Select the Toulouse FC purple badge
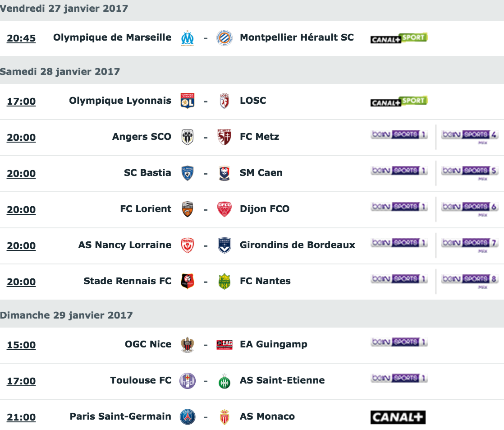The height and width of the screenshot is (430, 504). pyautogui.click(x=188, y=381)
